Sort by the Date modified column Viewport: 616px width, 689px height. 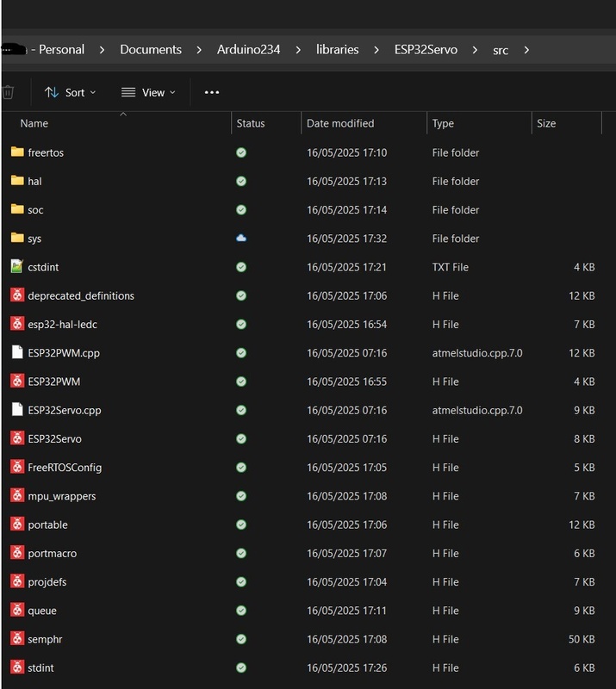[x=339, y=123]
